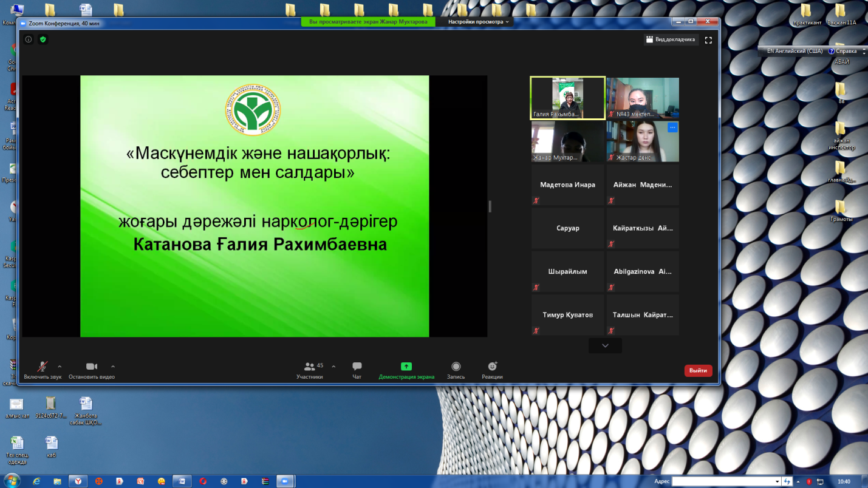Select participant tile Айжан Мадени...
Viewport: 868px width, 488px height.
click(x=643, y=185)
